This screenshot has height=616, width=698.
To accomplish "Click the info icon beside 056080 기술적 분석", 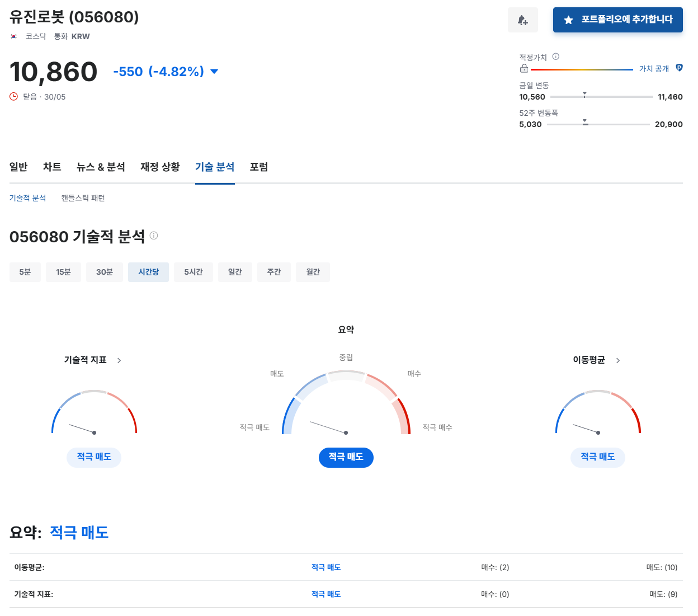I will [155, 236].
